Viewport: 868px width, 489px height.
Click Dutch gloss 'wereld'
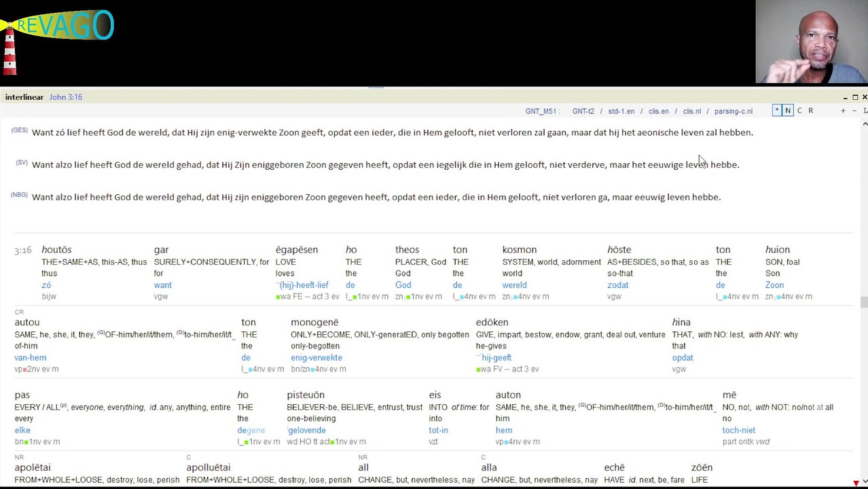(x=514, y=285)
